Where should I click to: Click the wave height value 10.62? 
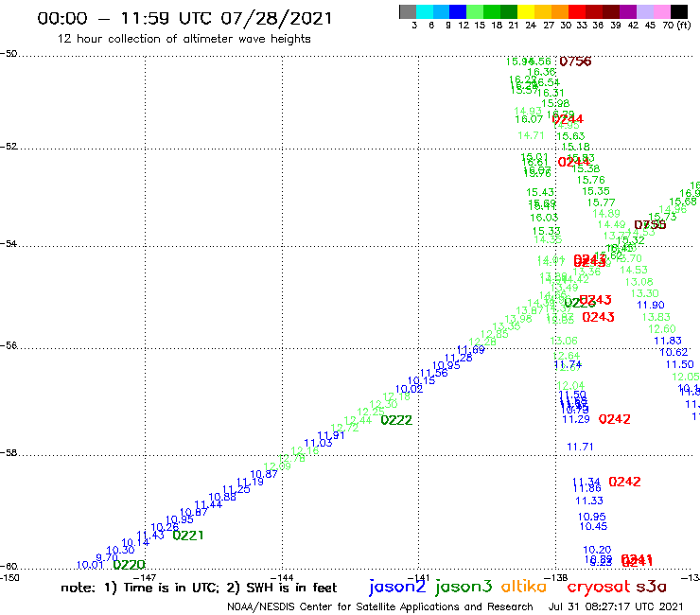point(674,352)
